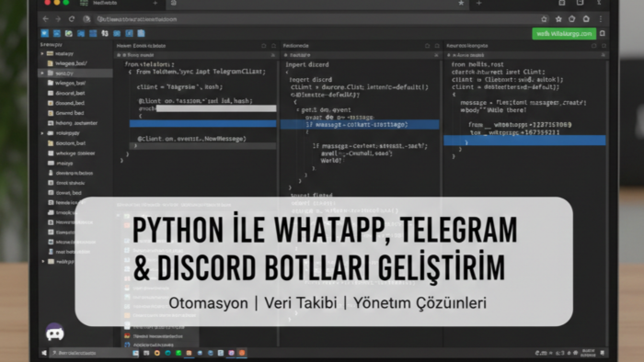Click the right code pane's last header icon
Image resolution: width=644 pixels, height=362 pixels.
(604, 46)
